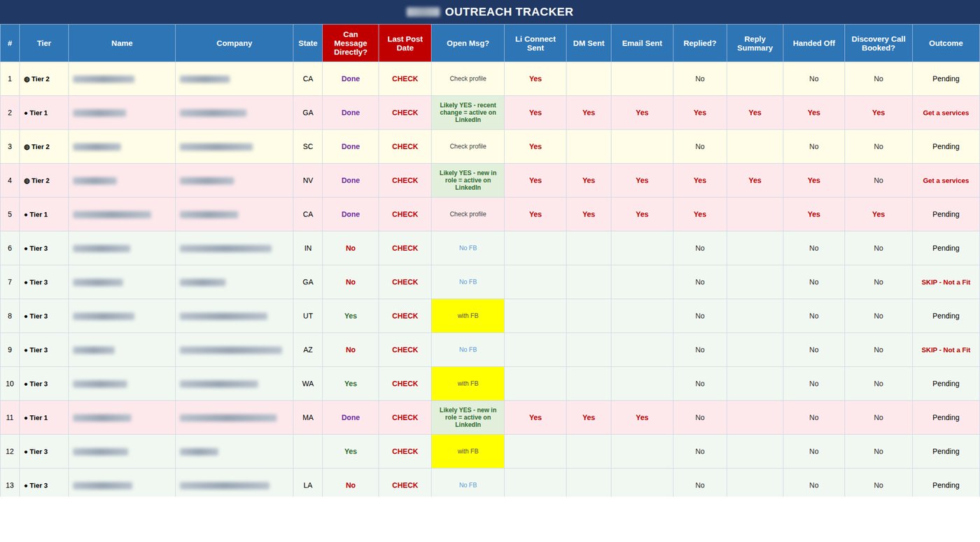Click state cell MA in row 11
Viewport: 980px width, 542px height.
coord(308,417)
